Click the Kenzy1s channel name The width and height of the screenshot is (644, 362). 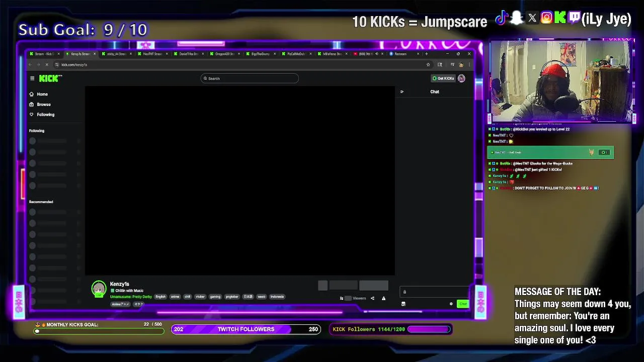pos(120,284)
